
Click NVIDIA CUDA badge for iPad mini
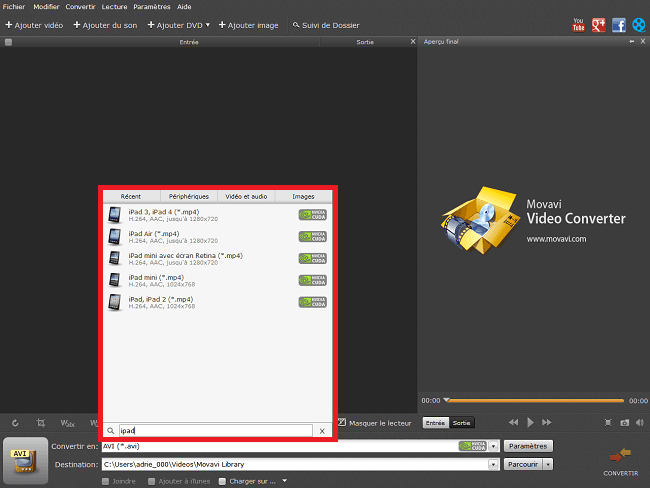tap(313, 280)
